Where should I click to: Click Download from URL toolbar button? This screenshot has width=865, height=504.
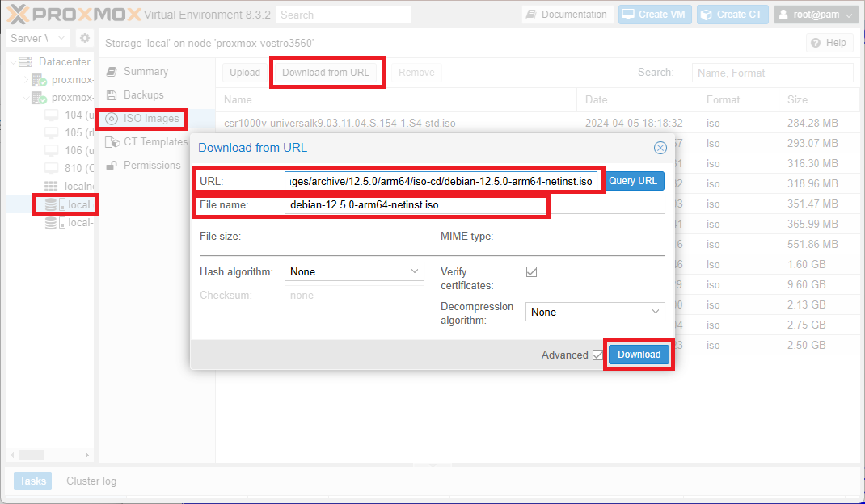click(326, 72)
